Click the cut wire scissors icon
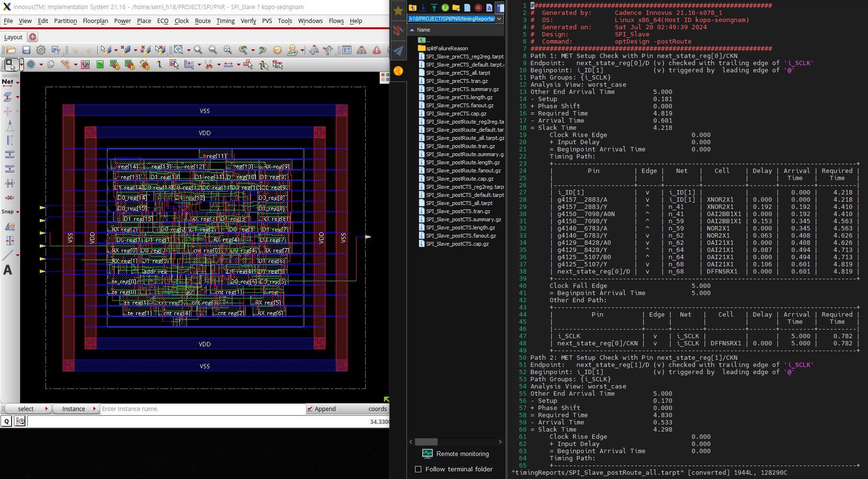868x479 pixels. coord(208,64)
